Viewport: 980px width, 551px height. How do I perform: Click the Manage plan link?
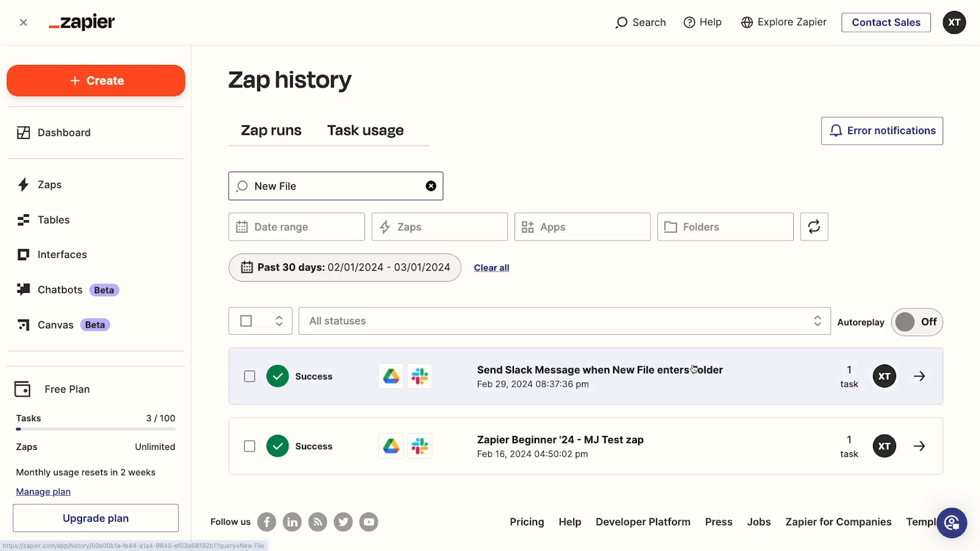(x=43, y=492)
